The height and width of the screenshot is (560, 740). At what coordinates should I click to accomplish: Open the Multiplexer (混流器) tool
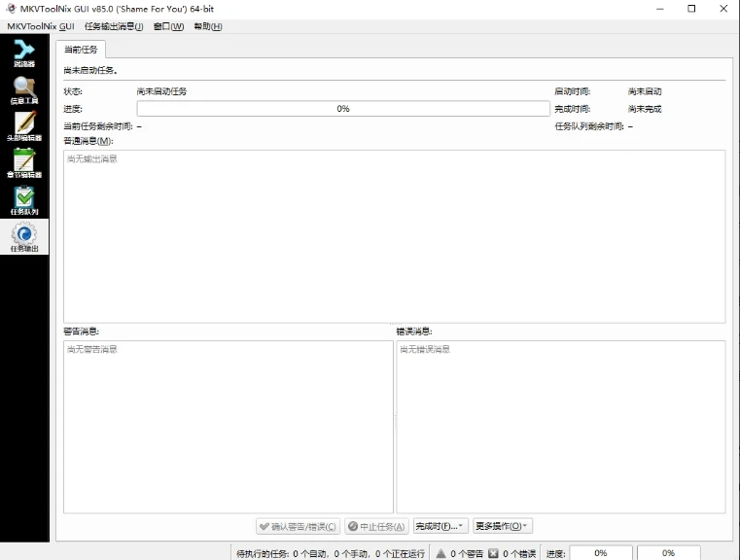[24, 53]
